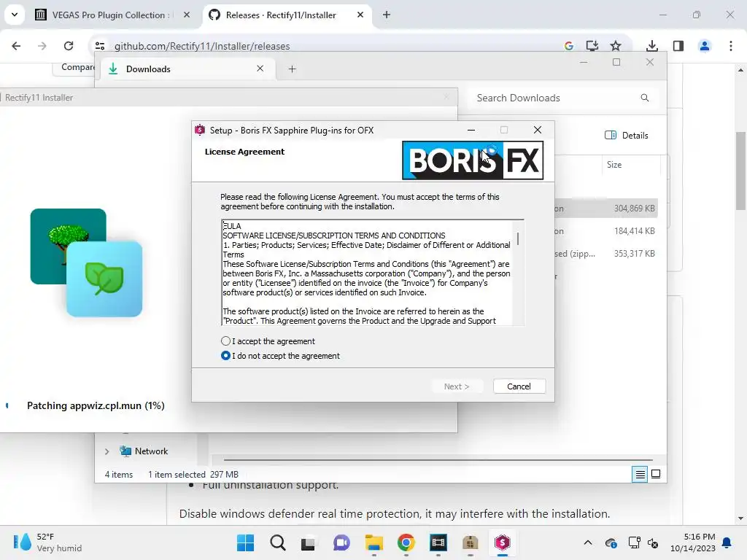The image size is (747, 560).
Task: Open the Boris FX setup taskbar icon
Action: 502,542
